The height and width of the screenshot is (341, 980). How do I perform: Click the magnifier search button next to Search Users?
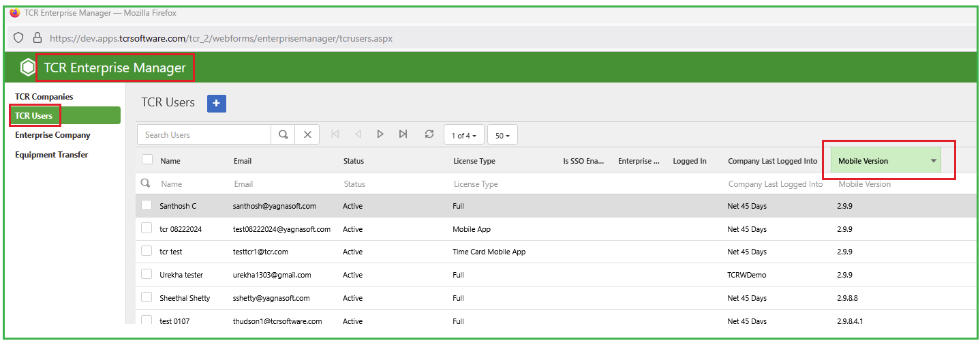click(x=283, y=134)
